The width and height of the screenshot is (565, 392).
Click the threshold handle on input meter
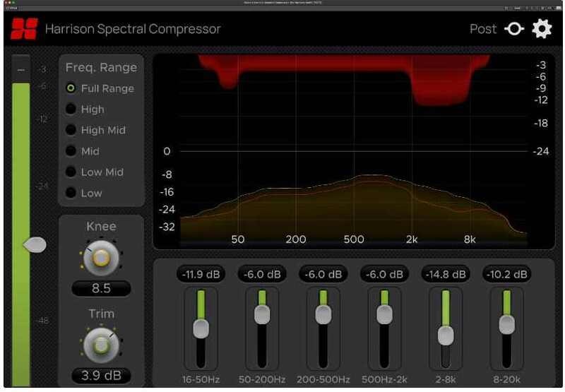(35, 244)
